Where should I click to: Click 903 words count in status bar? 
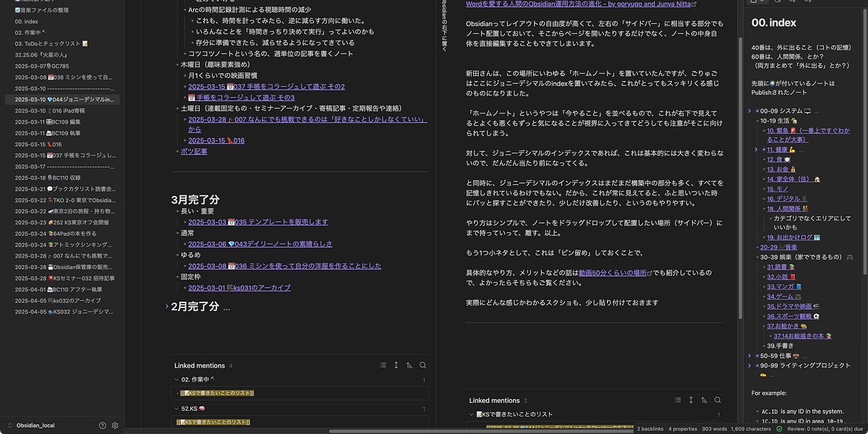tap(715, 429)
